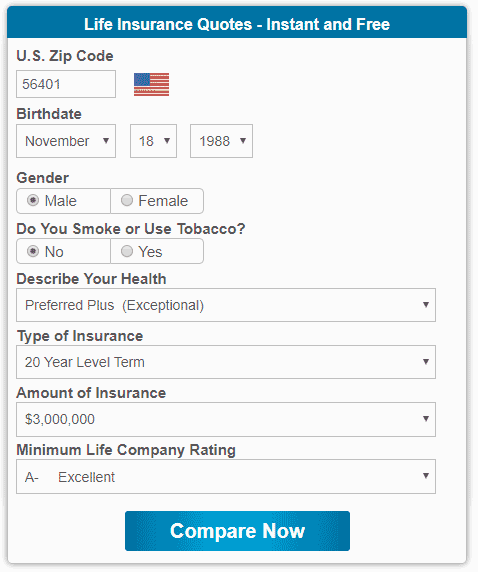Expand the Describe Your Health dropdown
478x572 pixels.
226,305
